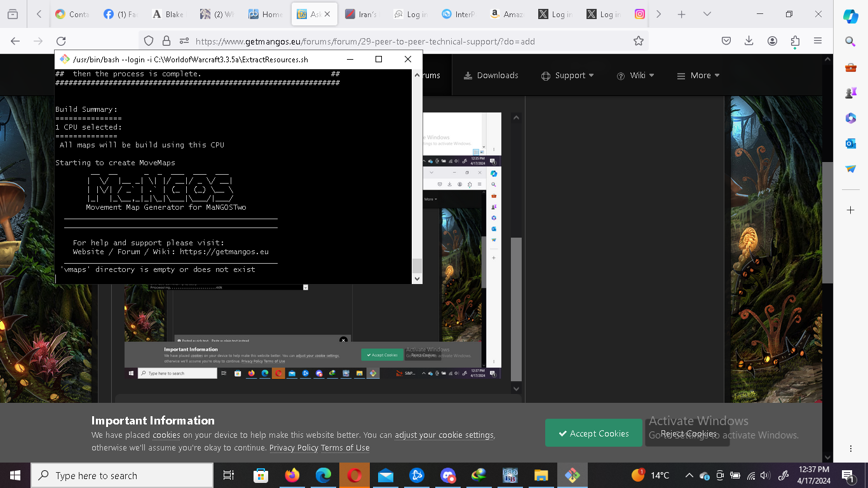Viewport: 868px width, 488px height.
Task: Open Firefox from the taskbar
Action: [292, 475]
